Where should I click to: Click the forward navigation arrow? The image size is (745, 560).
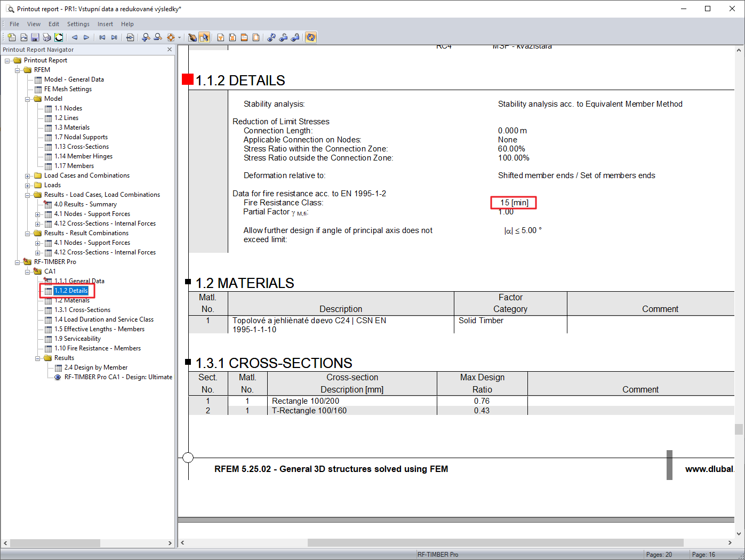click(86, 37)
